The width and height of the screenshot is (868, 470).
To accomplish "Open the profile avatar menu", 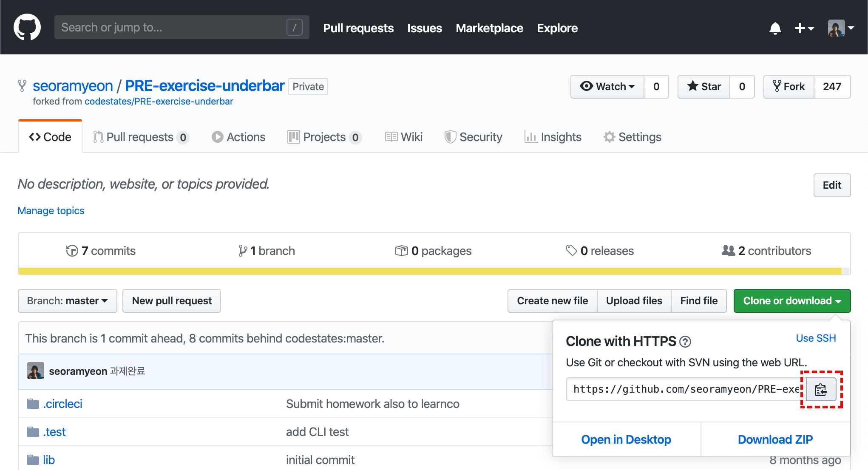I will click(840, 28).
